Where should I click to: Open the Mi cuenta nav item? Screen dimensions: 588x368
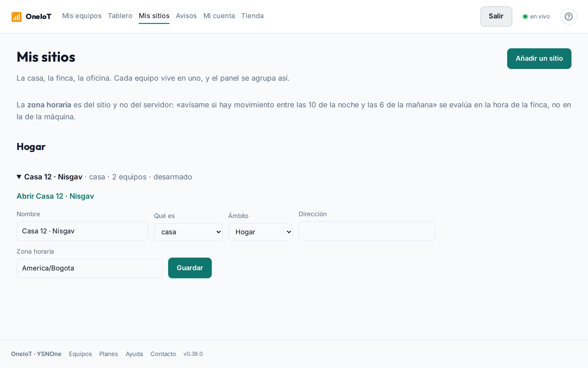coord(219,16)
